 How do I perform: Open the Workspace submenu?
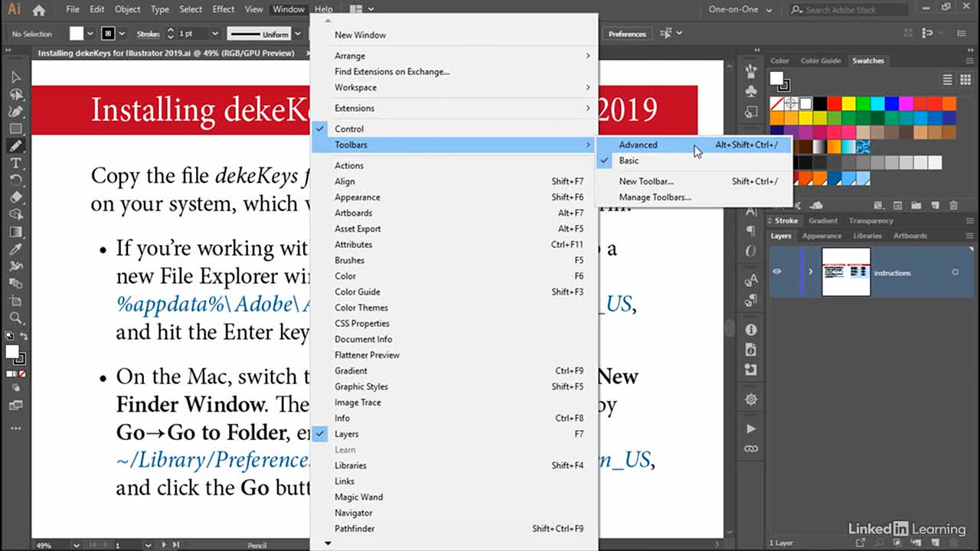pos(452,87)
